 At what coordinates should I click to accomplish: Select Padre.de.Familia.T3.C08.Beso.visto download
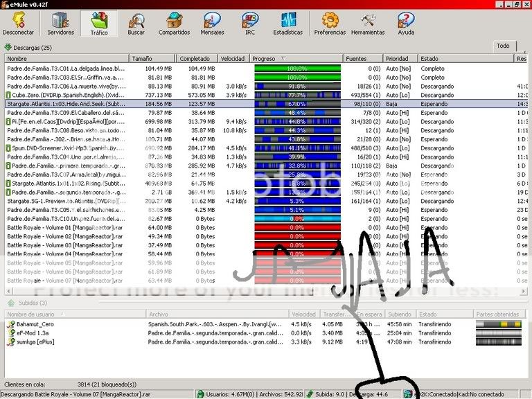(266, 130)
